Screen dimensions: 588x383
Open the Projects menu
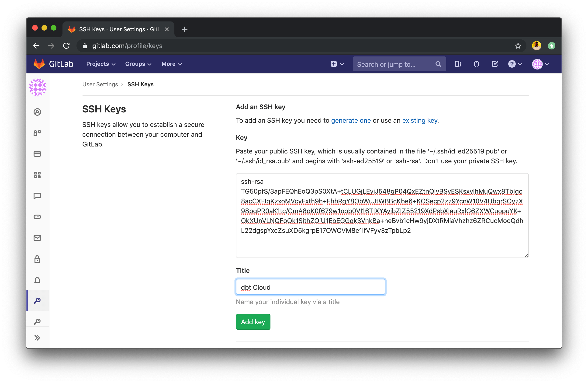100,64
